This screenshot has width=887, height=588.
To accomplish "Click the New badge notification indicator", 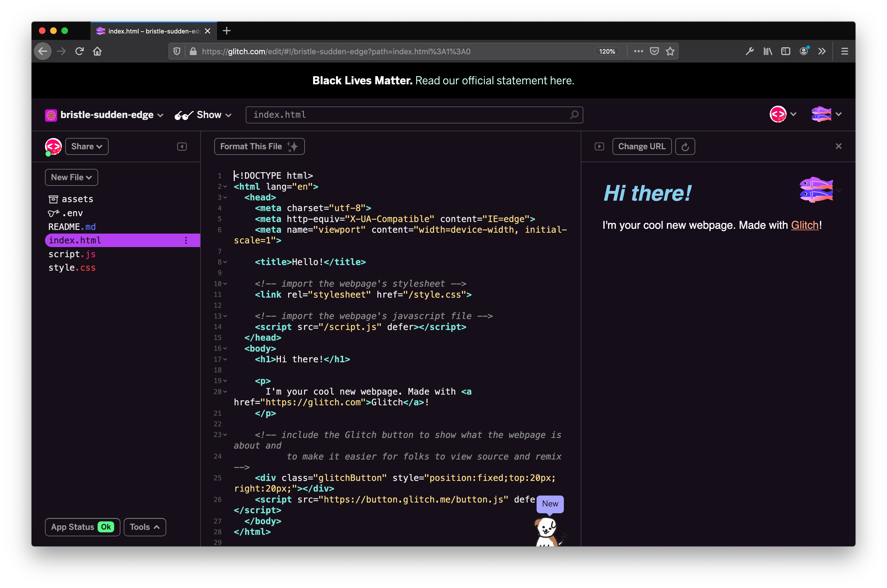I will tap(550, 503).
